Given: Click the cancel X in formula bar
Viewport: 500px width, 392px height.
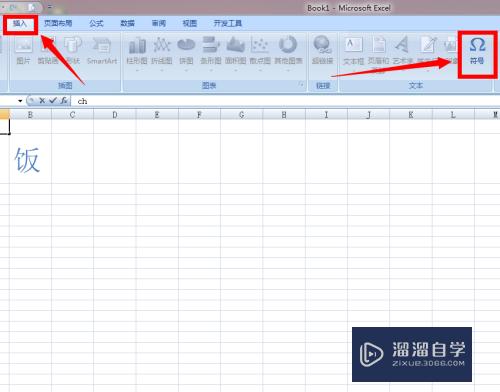Looking at the screenshot, I should tap(42, 100).
